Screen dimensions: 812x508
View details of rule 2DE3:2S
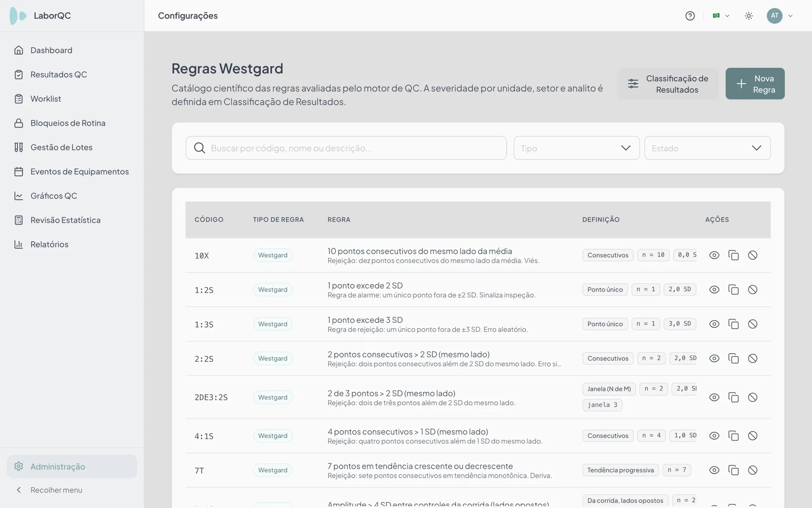pos(714,397)
